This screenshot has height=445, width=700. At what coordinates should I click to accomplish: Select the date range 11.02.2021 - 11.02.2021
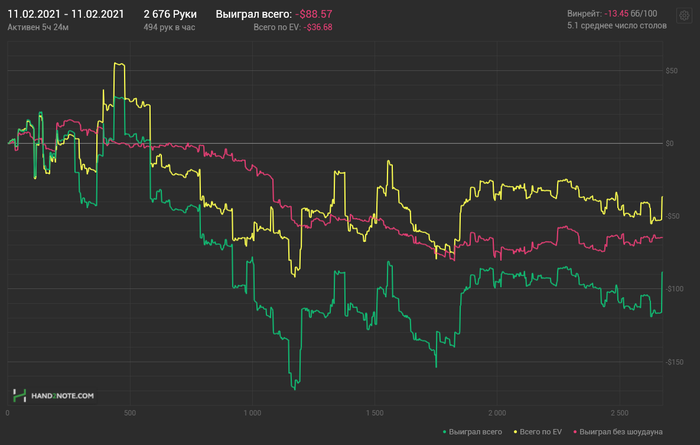tap(66, 14)
